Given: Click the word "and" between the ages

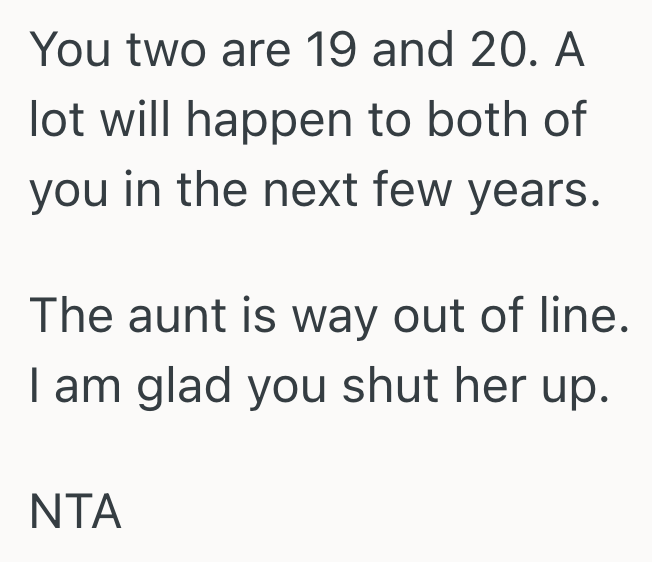Looking at the screenshot, I should pyautogui.click(x=412, y=51).
